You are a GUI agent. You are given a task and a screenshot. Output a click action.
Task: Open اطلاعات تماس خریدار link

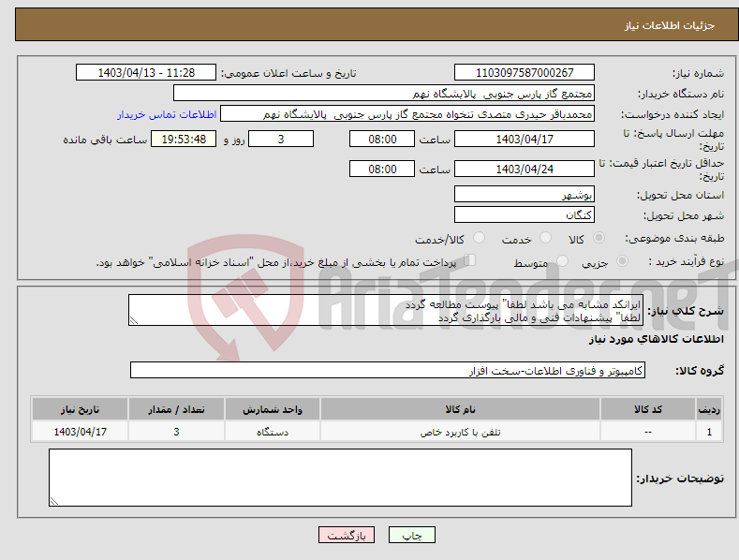tap(167, 114)
